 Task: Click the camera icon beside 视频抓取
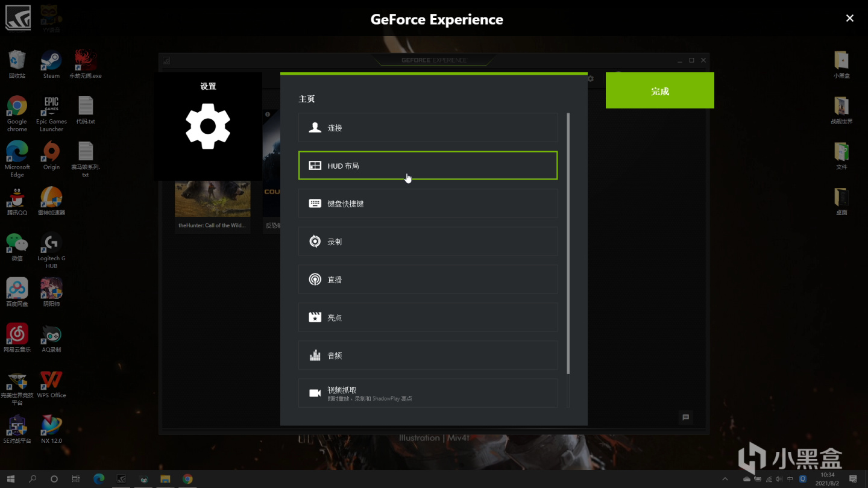[x=315, y=393]
